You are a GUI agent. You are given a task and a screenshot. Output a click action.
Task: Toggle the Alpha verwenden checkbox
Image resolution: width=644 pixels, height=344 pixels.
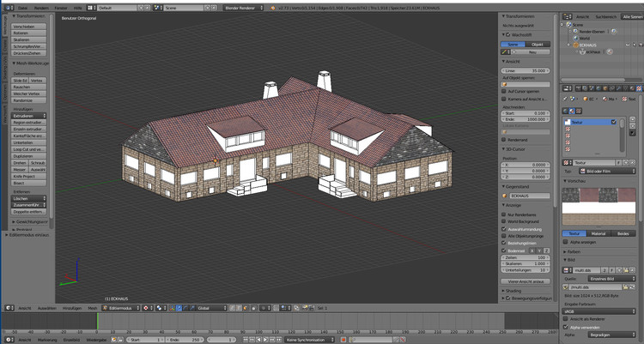click(566, 327)
